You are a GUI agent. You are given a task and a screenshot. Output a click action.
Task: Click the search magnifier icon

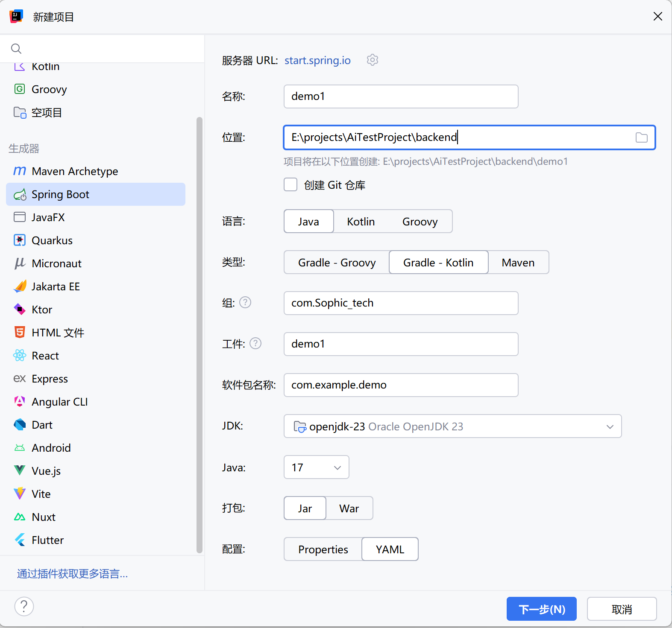pos(16,49)
